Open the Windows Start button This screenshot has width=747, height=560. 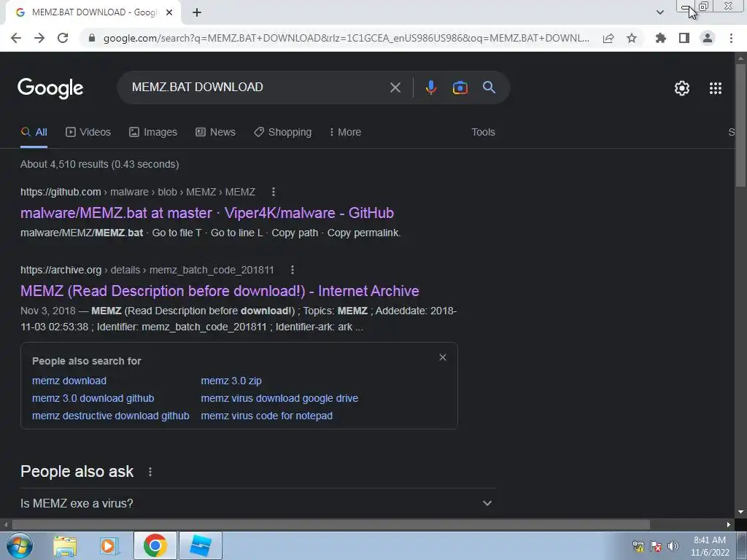[x=20, y=545]
